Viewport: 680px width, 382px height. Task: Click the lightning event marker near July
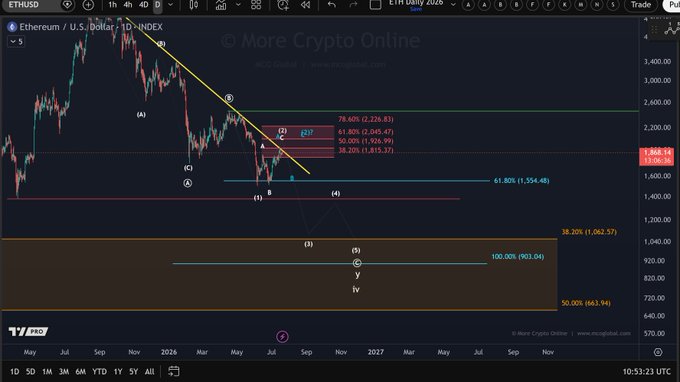[282, 336]
